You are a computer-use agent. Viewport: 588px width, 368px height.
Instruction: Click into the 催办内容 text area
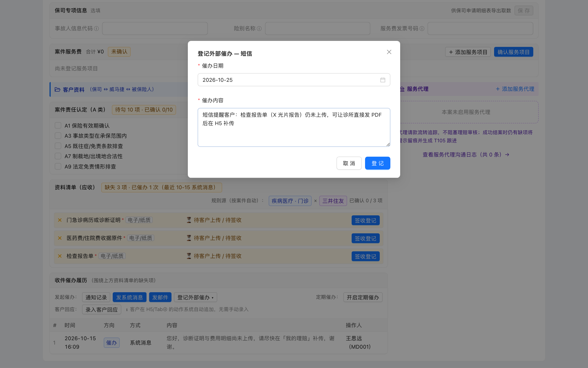[x=294, y=127]
